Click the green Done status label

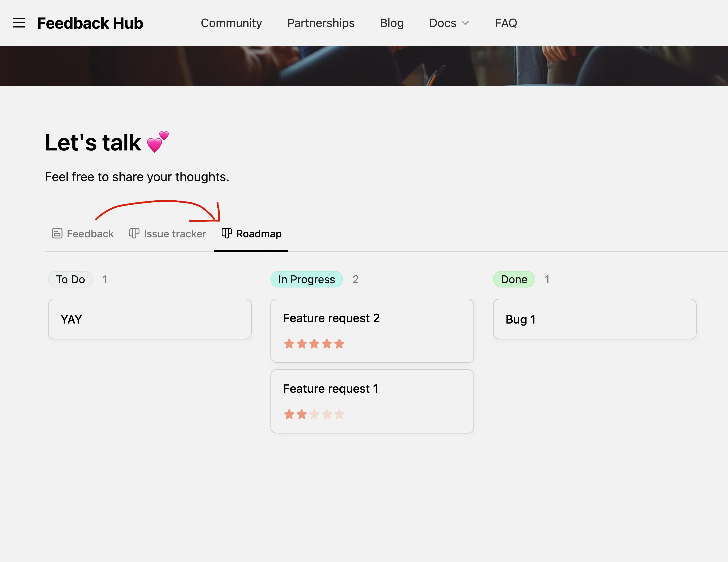(514, 279)
